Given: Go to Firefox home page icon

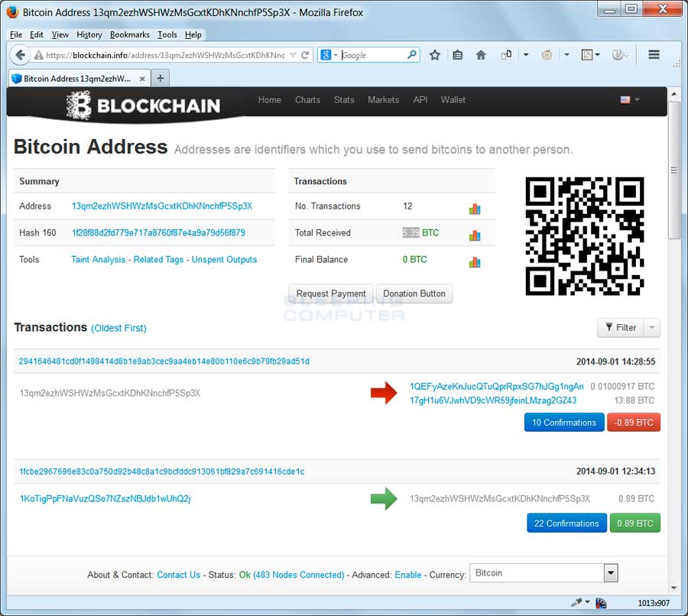Looking at the screenshot, I should 481,55.
